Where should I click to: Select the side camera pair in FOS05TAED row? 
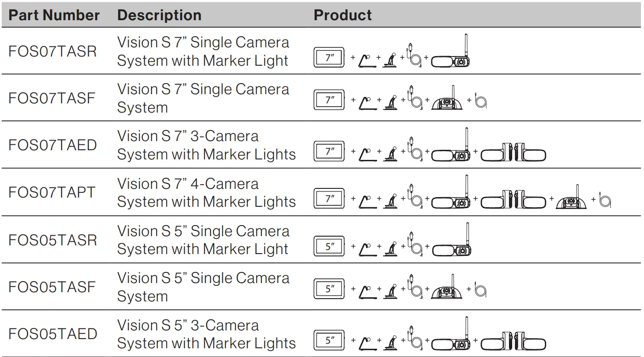coord(514,340)
